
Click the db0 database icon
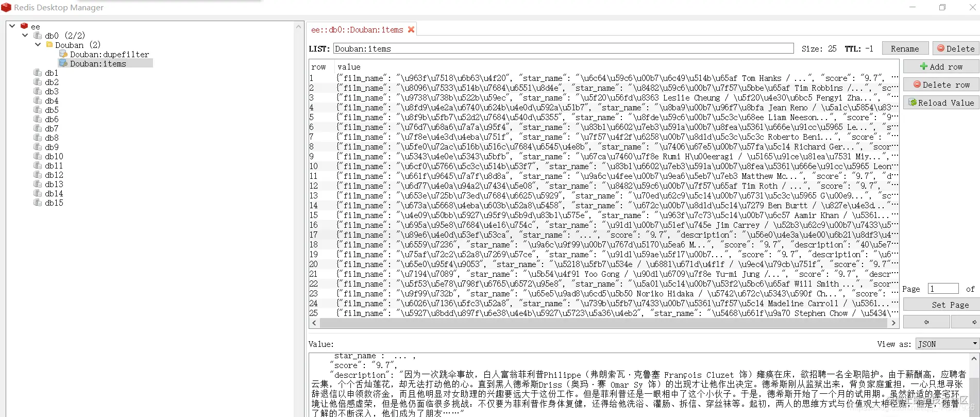tap(38, 35)
